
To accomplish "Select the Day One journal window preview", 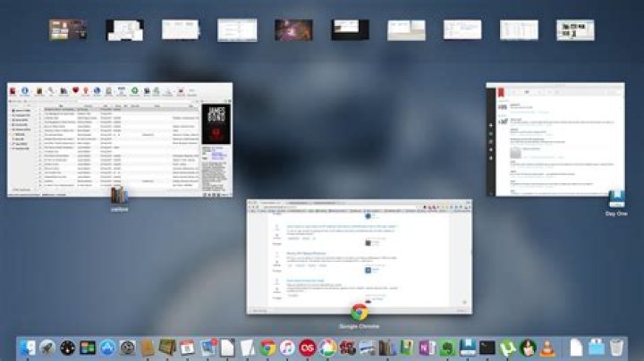I will click(x=555, y=139).
